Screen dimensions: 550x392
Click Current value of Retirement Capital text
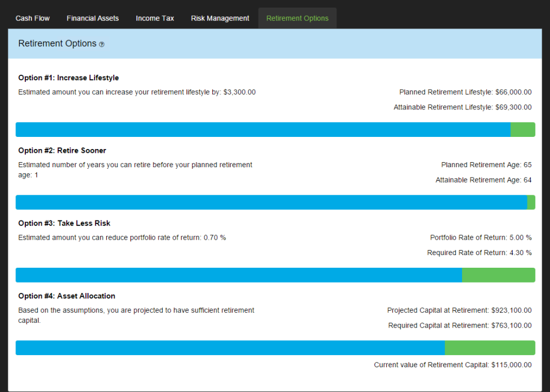click(x=453, y=365)
